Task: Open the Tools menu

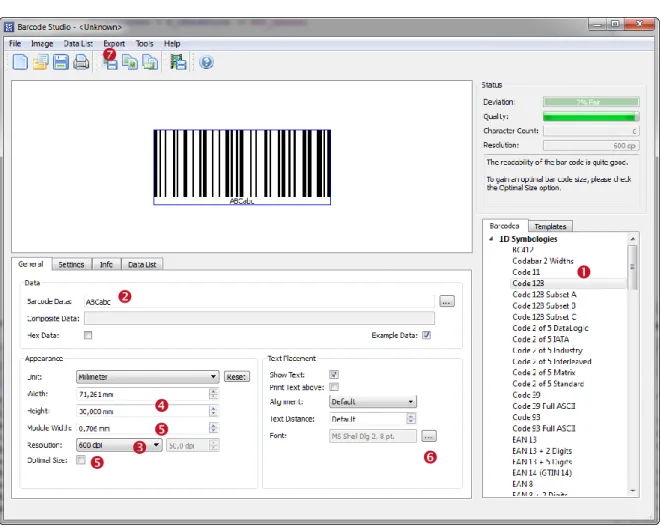Action: 144,43
